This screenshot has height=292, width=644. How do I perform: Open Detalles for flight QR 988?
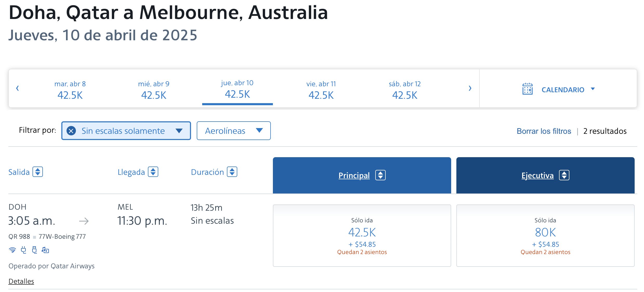pyautogui.click(x=21, y=281)
